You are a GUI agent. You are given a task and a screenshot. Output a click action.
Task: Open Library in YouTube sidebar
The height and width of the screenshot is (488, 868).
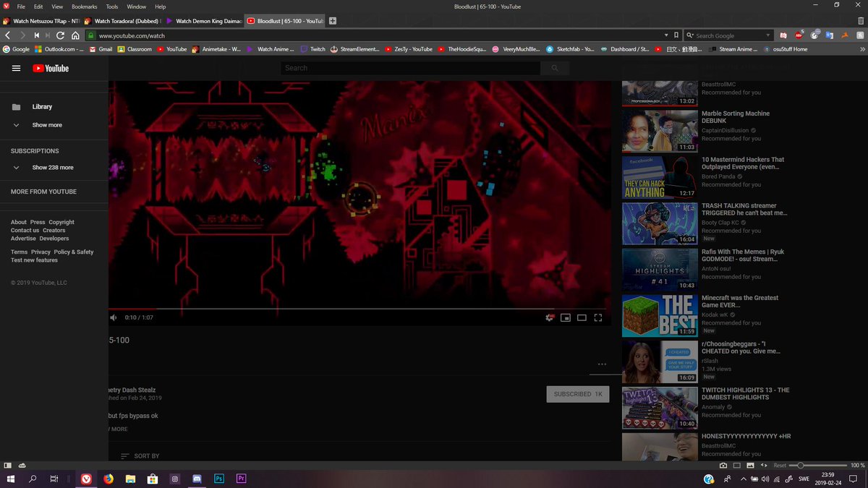tap(42, 106)
